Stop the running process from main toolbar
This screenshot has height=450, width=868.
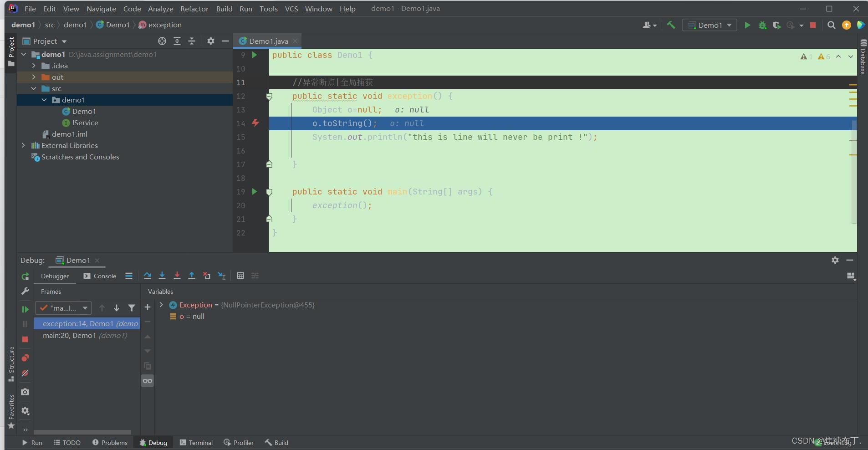(x=813, y=25)
